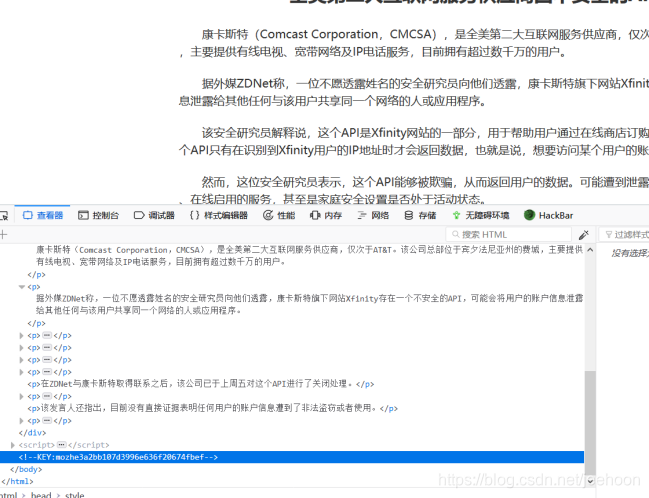Screen dimensions: 649x498
Task: Click the element picker icon left of 查看器
Action: coord(3,216)
